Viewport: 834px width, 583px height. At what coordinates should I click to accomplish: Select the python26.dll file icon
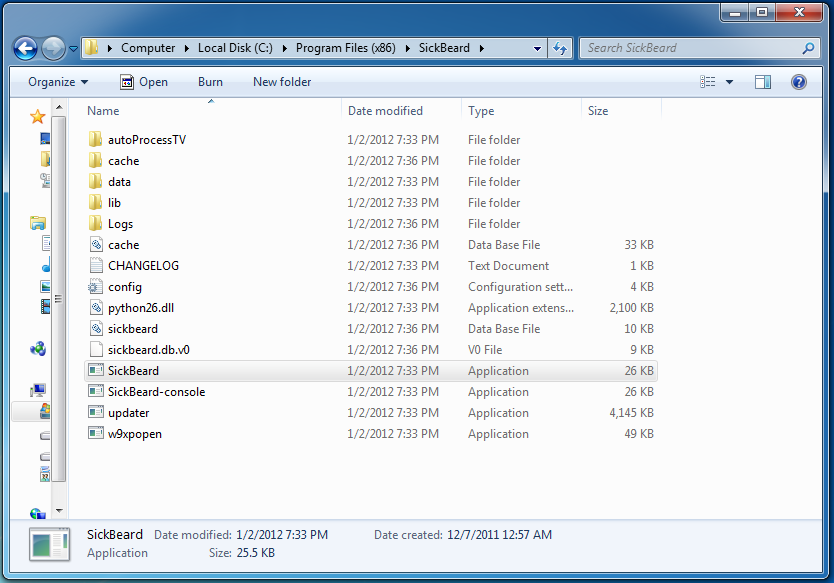tap(96, 307)
